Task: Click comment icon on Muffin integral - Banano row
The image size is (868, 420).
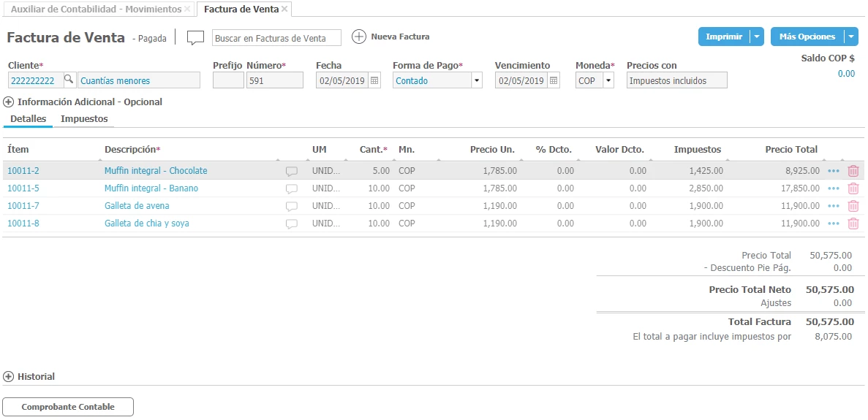Action: click(291, 188)
